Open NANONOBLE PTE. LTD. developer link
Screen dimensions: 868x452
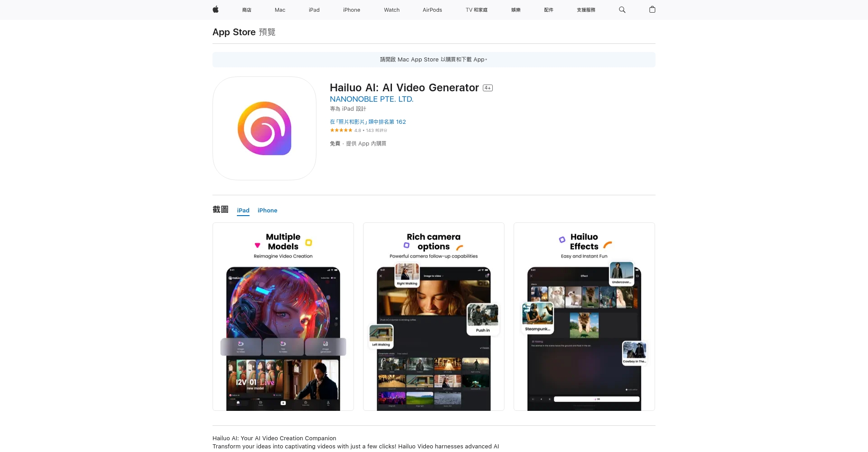[372, 99]
